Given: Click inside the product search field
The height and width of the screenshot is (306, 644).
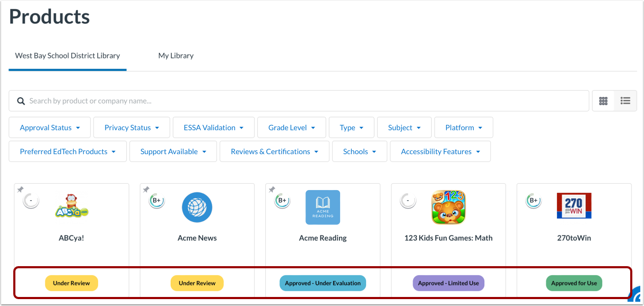Looking at the screenshot, I should click(212, 100).
